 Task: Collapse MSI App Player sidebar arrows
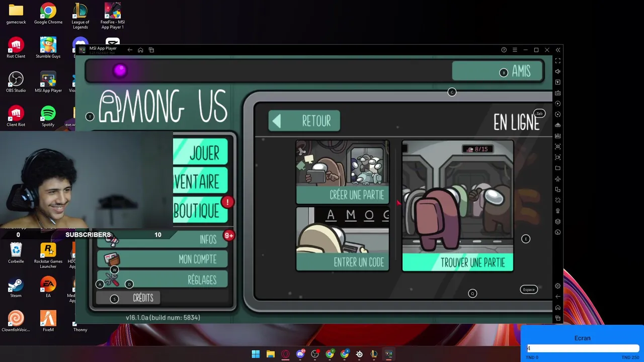(x=558, y=50)
